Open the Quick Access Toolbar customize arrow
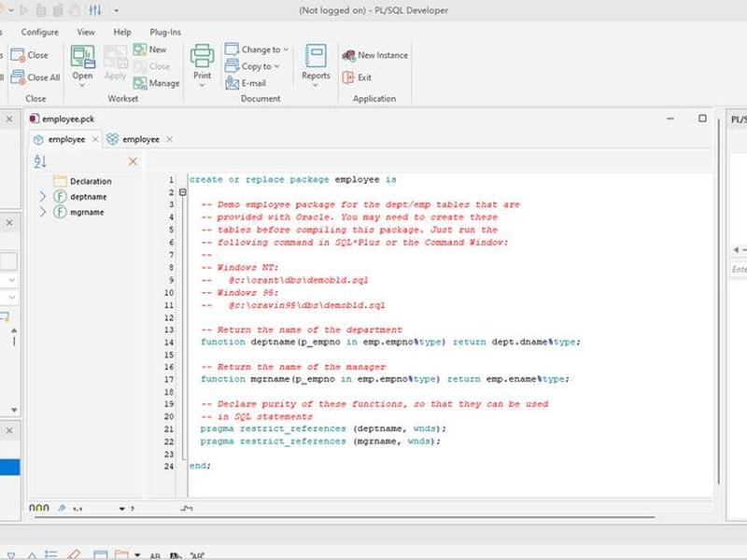 point(116,10)
